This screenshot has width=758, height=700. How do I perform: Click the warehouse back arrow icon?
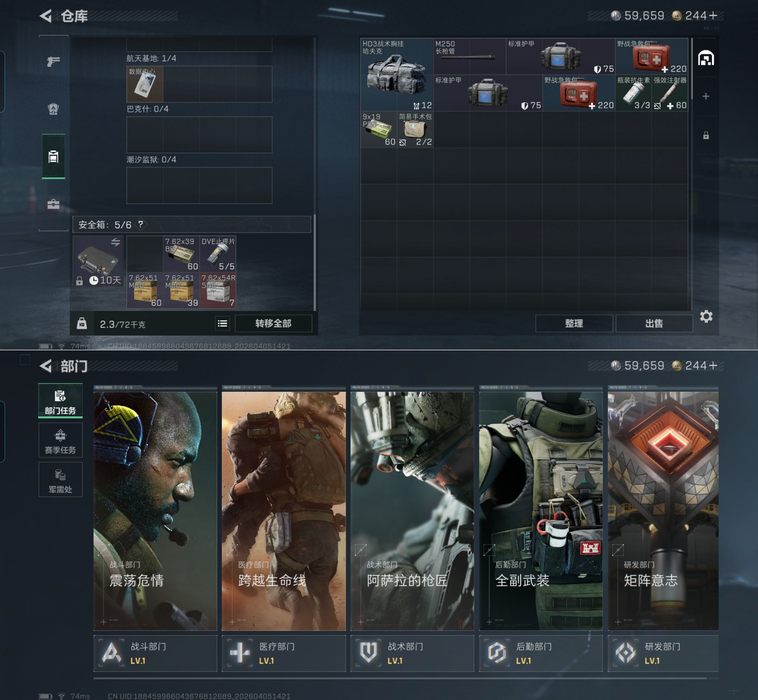[x=46, y=16]
